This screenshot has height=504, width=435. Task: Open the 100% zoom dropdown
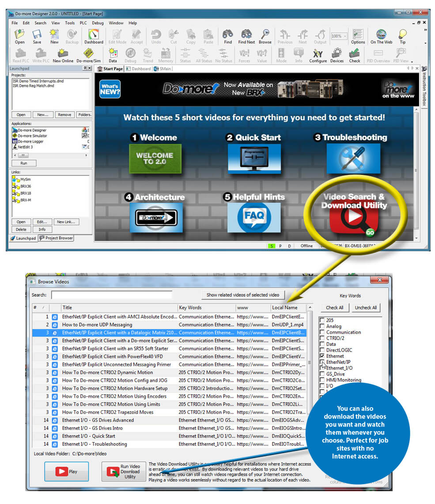pos(339,36)
